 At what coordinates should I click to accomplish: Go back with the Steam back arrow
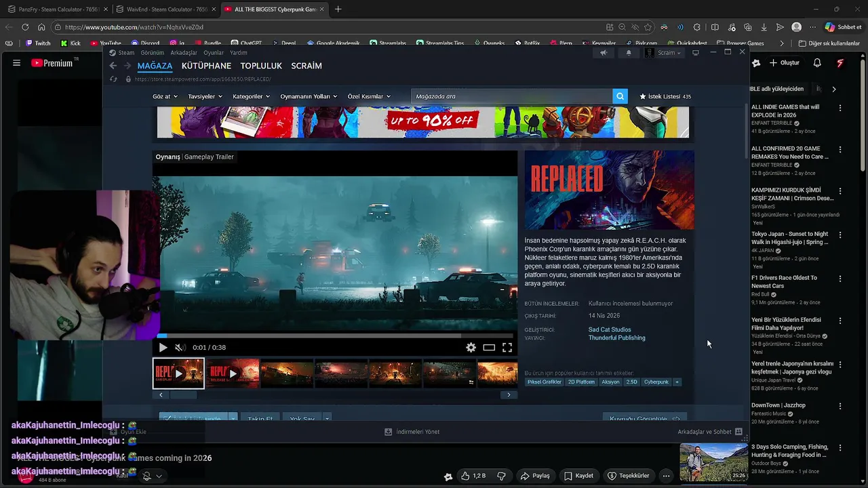(x=113, y=66)
